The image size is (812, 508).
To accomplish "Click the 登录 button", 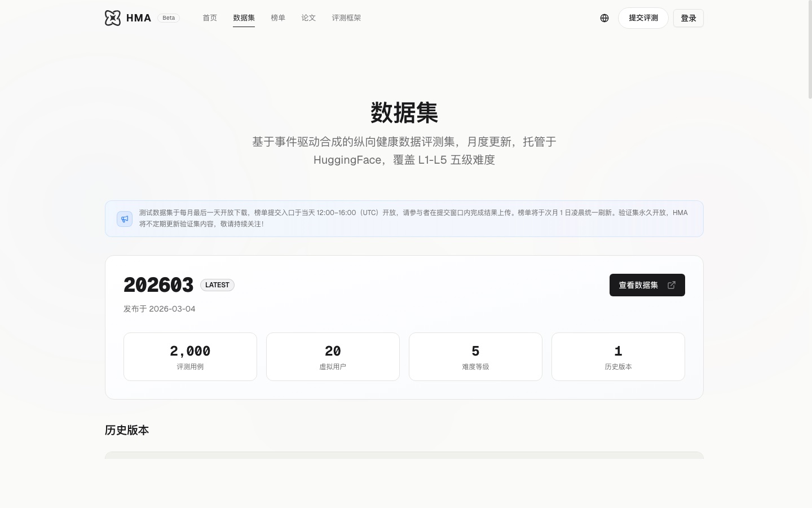I will point(689,18).
